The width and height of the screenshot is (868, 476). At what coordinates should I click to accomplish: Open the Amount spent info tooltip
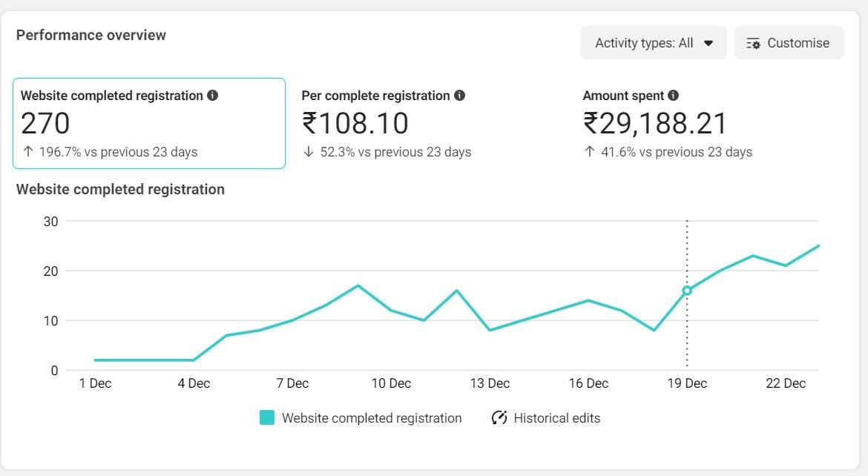(x=673, y=95)
